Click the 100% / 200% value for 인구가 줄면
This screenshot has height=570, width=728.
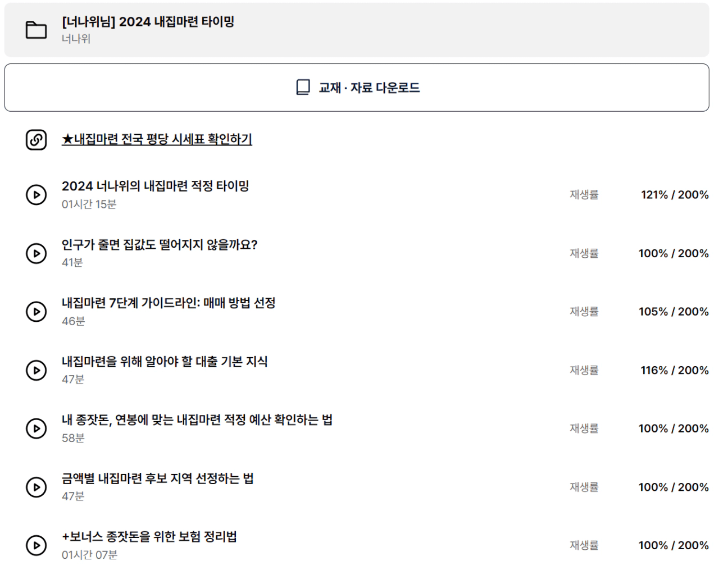(674, 253)
